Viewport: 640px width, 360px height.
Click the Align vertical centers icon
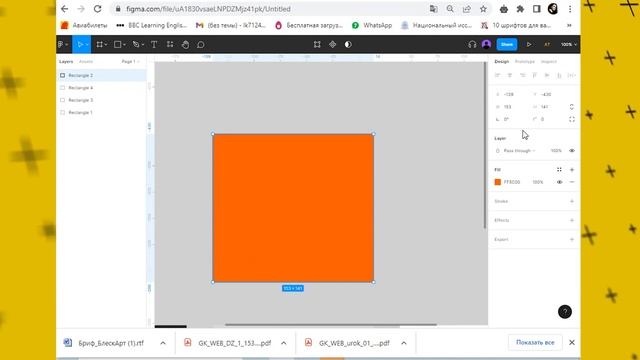547,75
